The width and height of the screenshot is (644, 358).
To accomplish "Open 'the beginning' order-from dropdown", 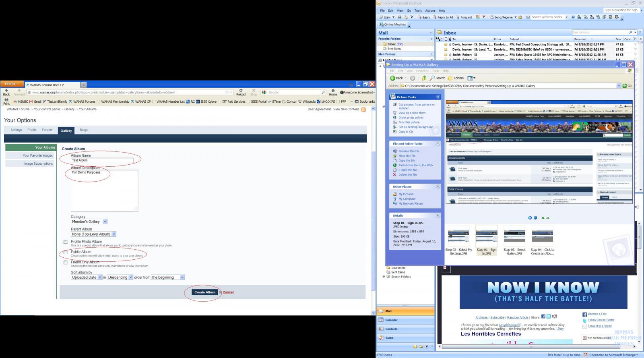I will 168,277.
